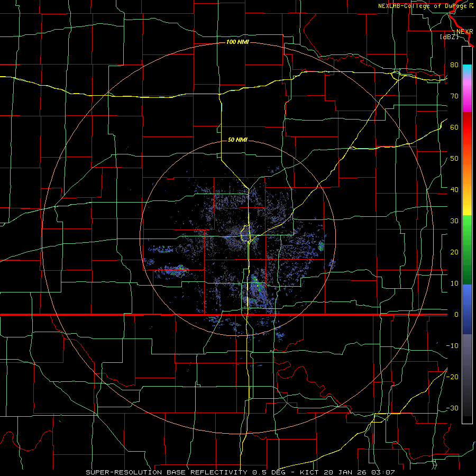476x476 pixels.
Task: Click the -20 value on the dBZ scale
Action: [x=452, y=377]
